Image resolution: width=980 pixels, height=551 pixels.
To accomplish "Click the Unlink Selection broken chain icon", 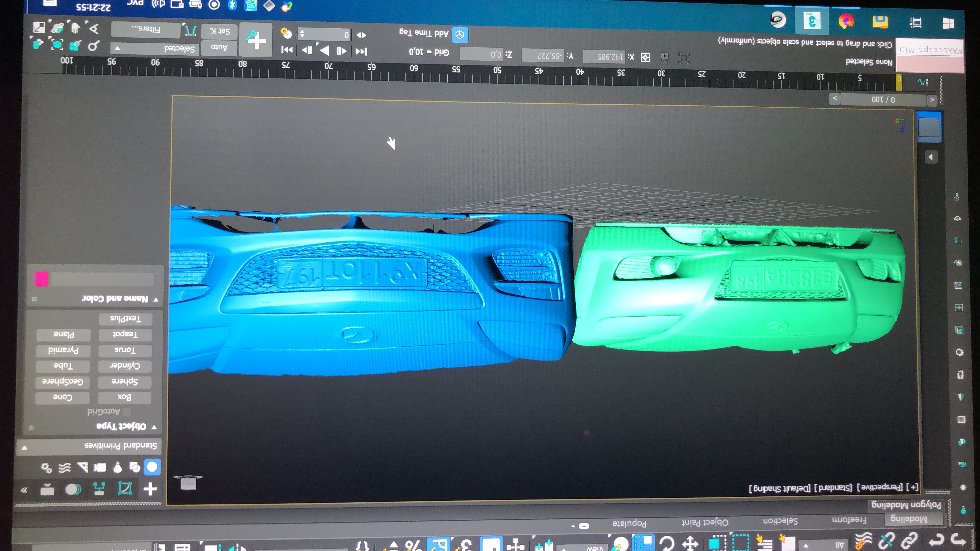I will [x=886, y=540].
